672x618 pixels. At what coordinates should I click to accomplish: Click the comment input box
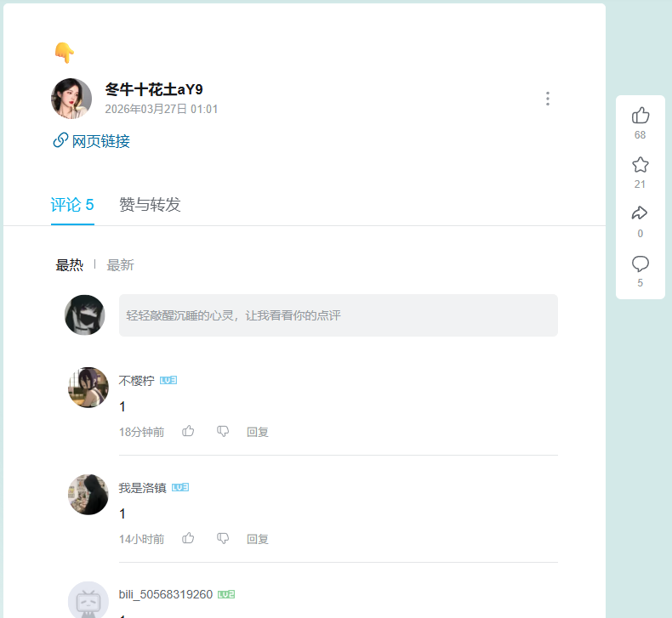click(x=338, y=315)
